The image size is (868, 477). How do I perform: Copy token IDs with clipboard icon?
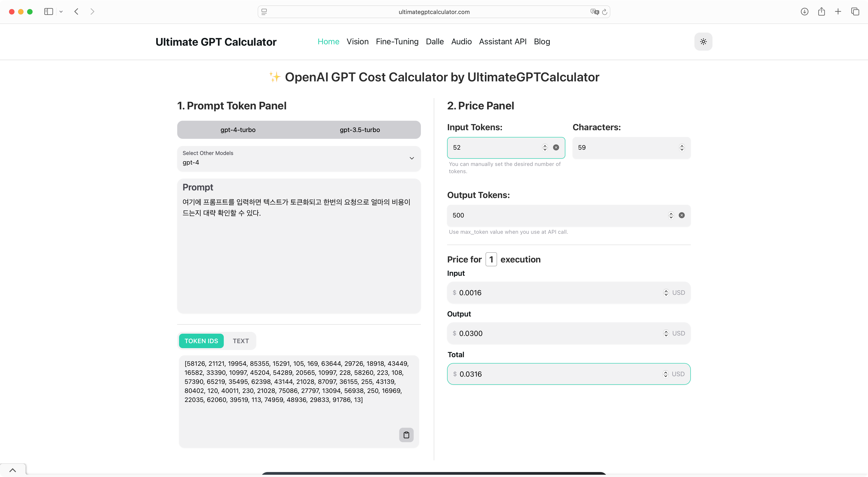(406, 434)
